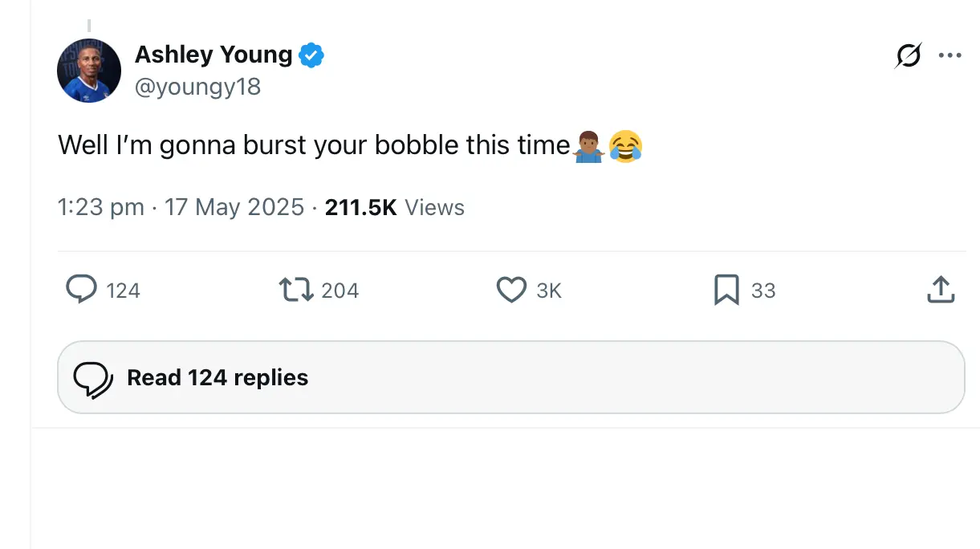980x549 pixels.
Task: Click the share upload icon
Action: pos(941,290)
